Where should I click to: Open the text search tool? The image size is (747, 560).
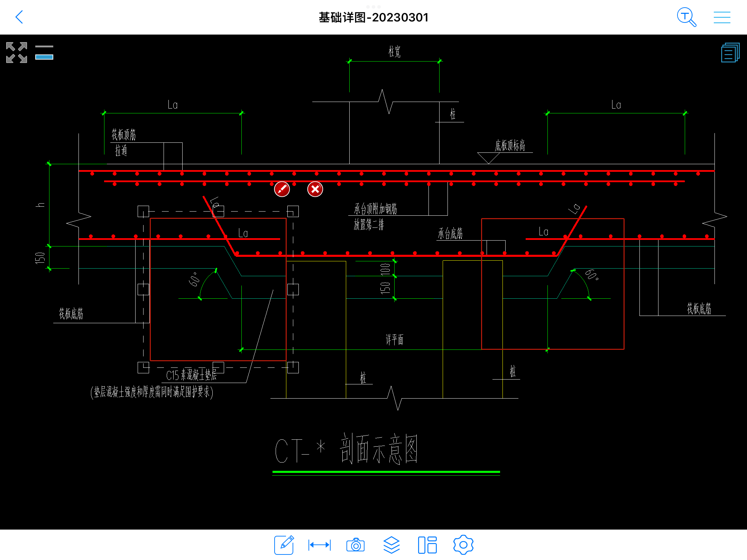pos(686,17)
